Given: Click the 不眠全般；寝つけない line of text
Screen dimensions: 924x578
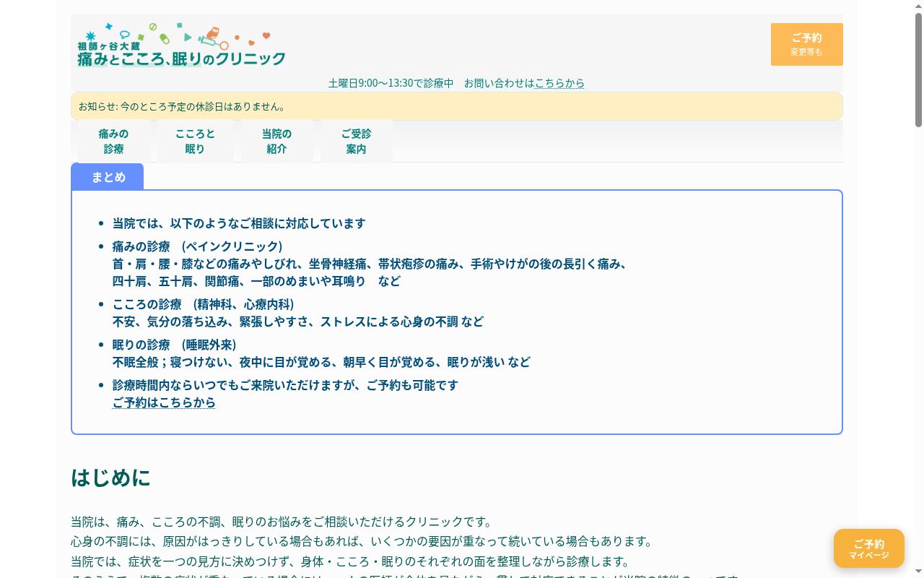Looking at the screenshot, I should [x=321, y=362].
